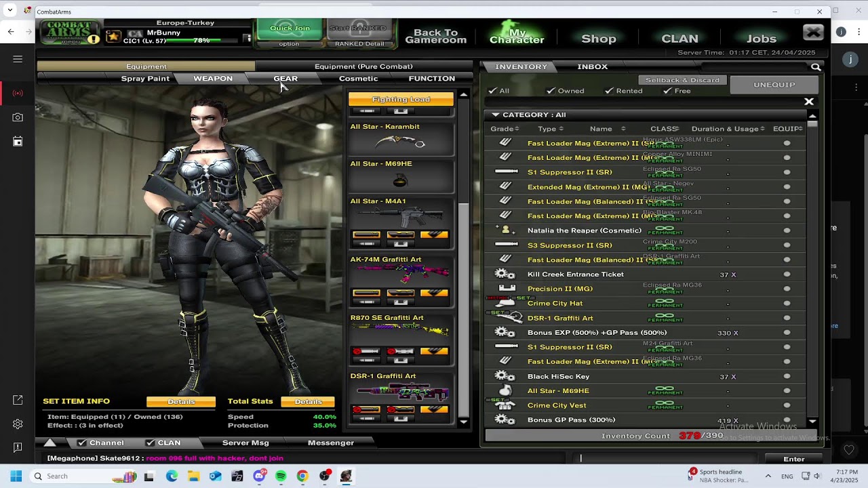Viewport: 868px width, 488px height.
Task: Click the gold star rank badge
Action: (x=113, y=37)
